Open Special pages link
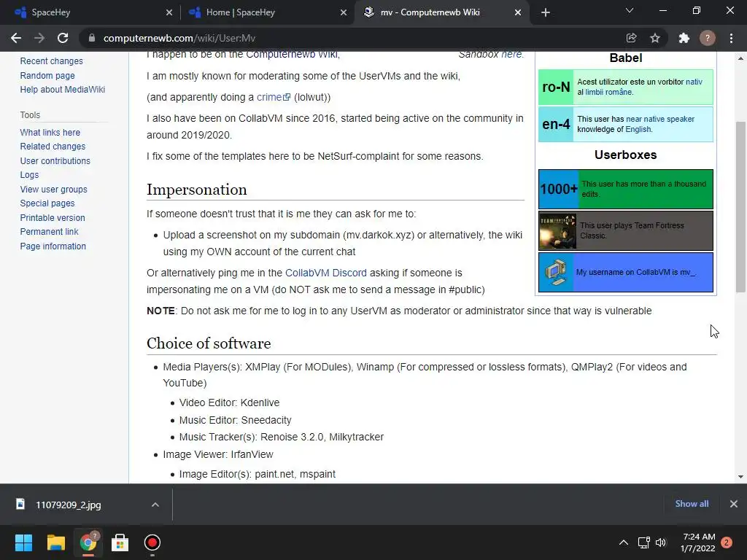 47,203
